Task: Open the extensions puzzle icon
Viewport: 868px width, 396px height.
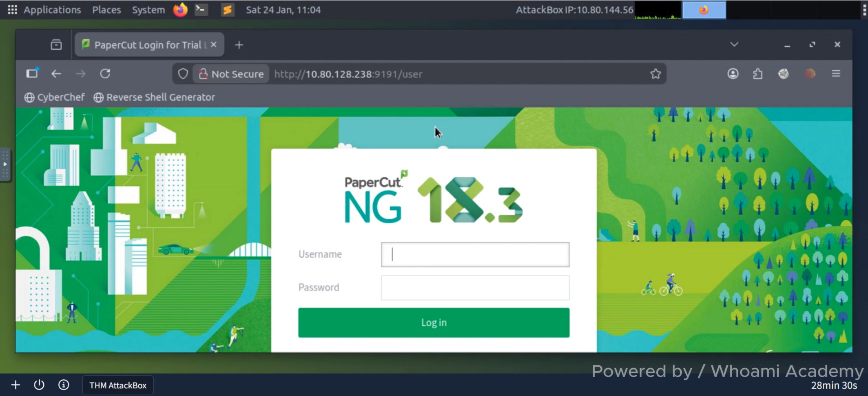Action: [758, 74]
